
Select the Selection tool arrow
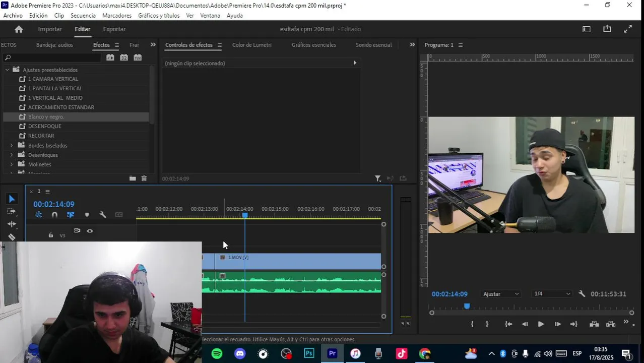pos(12,199)
